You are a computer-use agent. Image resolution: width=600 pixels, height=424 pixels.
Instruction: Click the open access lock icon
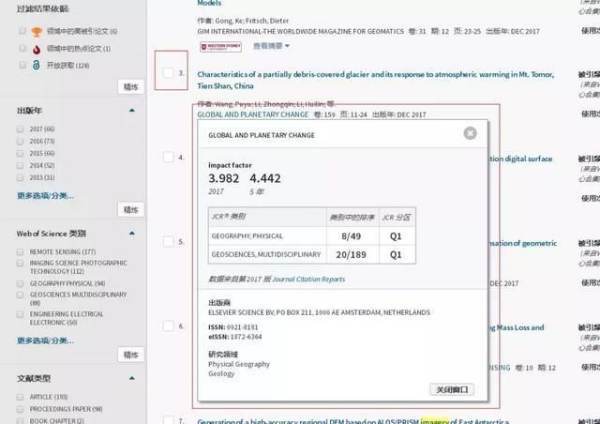coord(36,65)
